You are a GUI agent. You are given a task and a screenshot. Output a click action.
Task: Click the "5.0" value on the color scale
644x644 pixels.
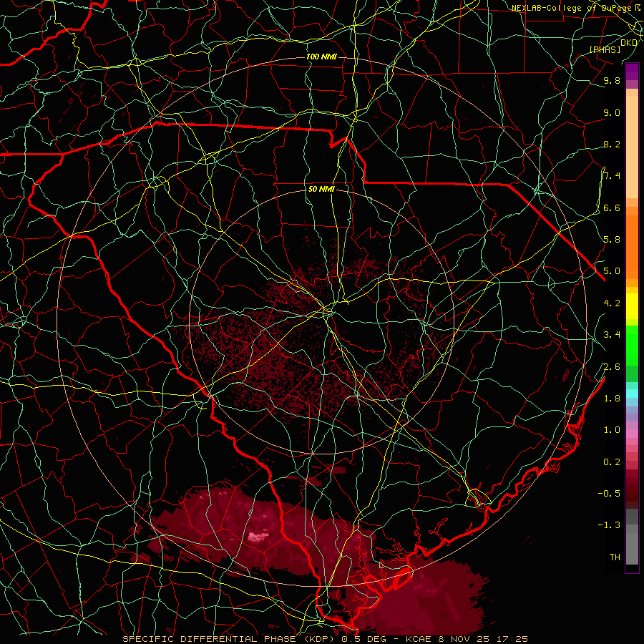tap(612, 271)
